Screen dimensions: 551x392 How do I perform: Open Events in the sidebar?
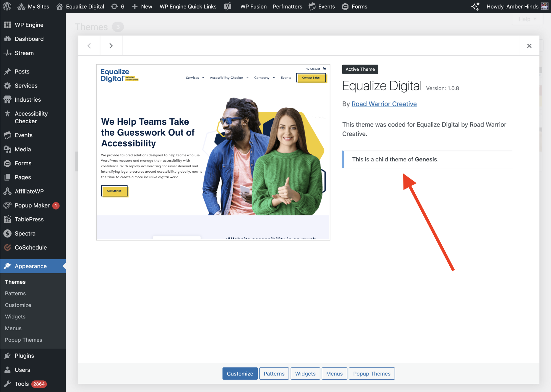tap(33, 135)
